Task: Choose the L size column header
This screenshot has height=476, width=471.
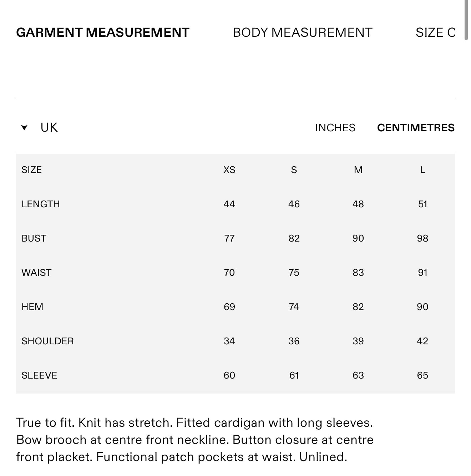Action: click(x=422, y=170)
